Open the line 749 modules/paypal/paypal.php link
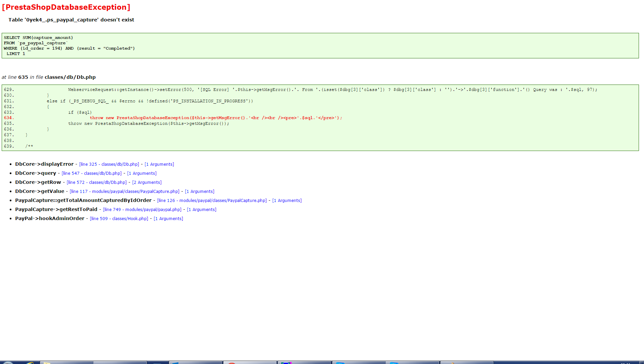Image resolution: width=644 pixels, height=364 pixels. coord(142,210)
